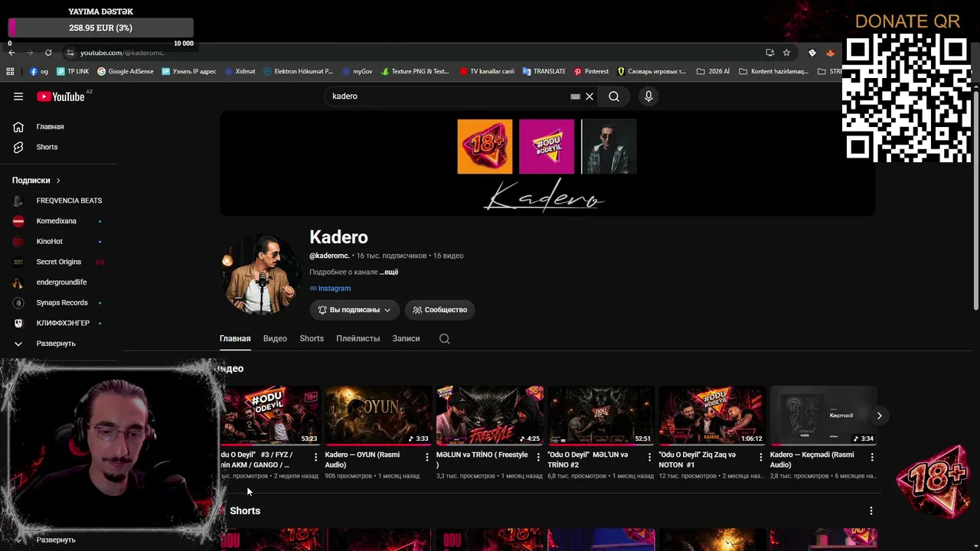Screen dimensions: 980x551
Task: Expand channel description via "...ещё"
Action: pos(389,272)
